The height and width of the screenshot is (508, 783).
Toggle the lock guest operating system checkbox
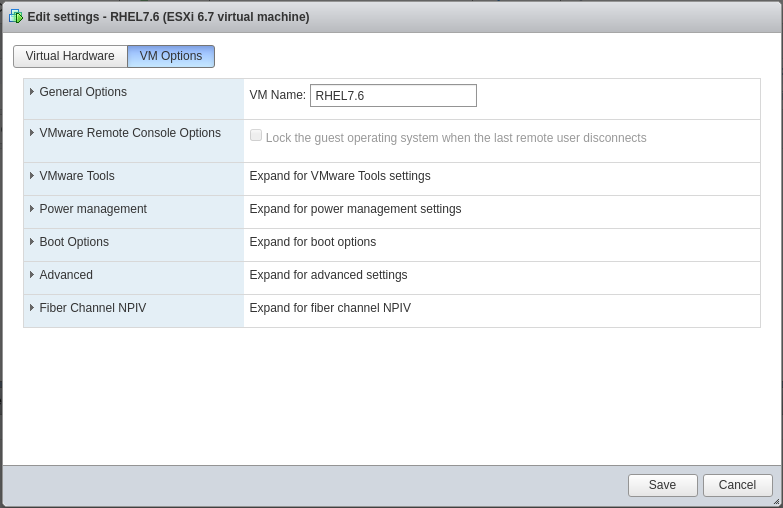[x=256, y=135]
